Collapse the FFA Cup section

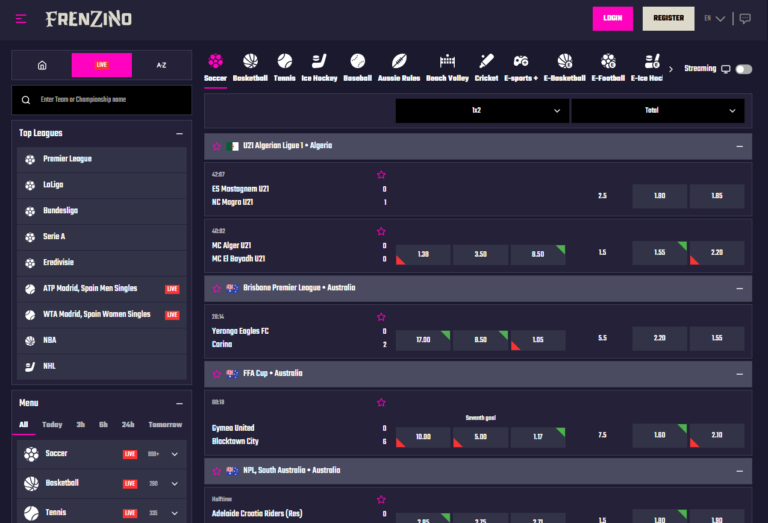click(740, 374)
